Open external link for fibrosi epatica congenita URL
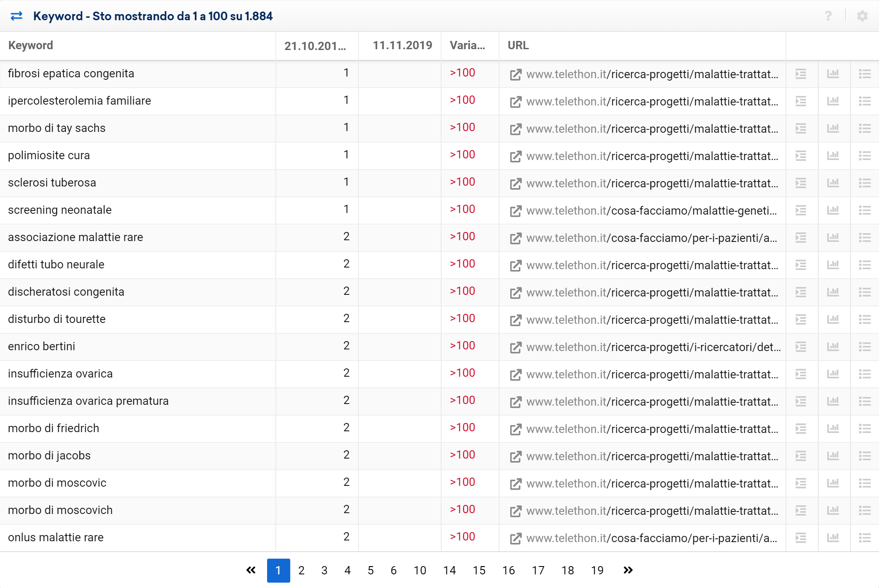879x588 pixels. point(515,74)
